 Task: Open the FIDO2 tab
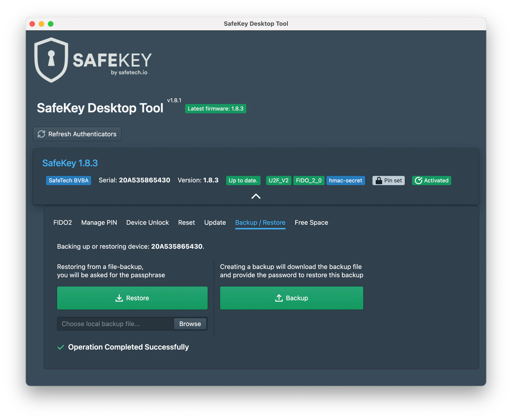[63, 222]
